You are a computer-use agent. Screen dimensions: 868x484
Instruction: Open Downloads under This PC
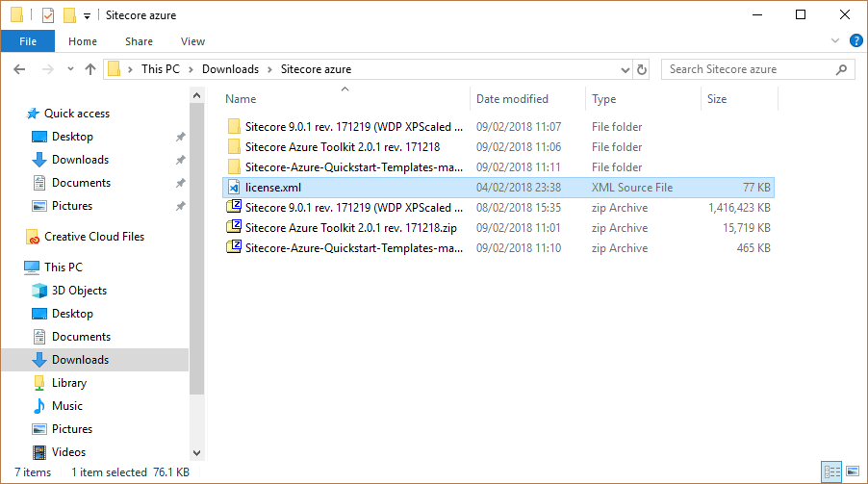80,360
